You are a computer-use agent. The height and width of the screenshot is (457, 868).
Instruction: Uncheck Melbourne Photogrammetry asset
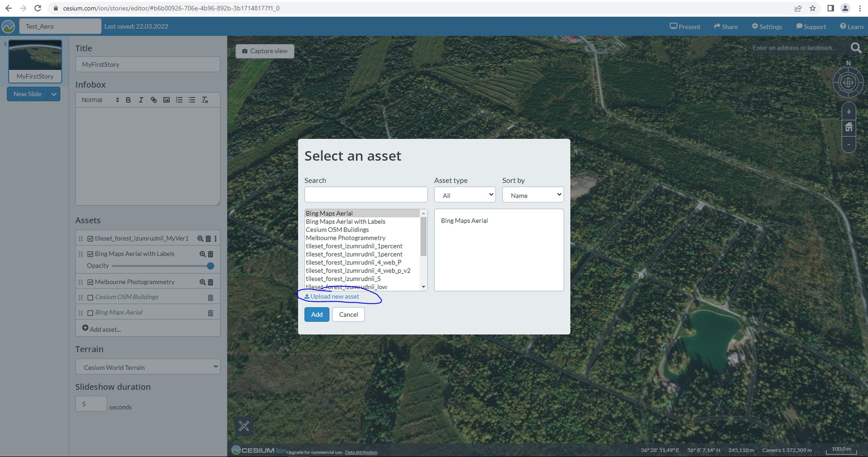point(90,282)
